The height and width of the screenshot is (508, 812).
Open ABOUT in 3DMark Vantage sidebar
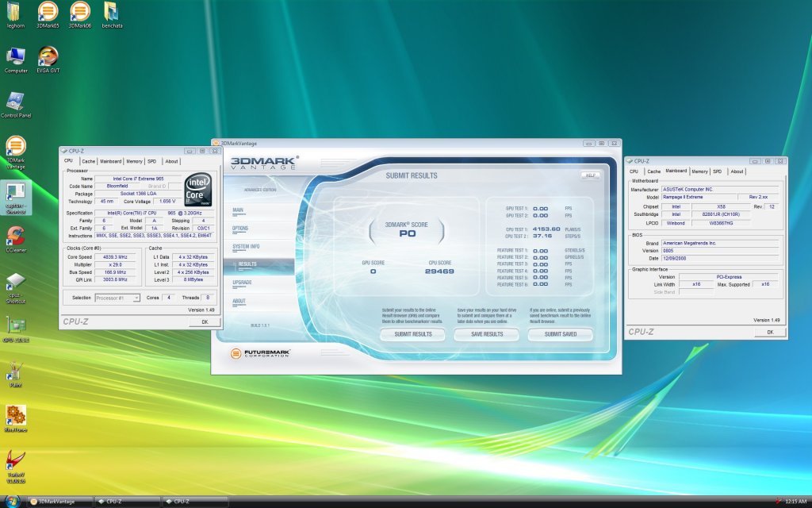tap(239, 301)
